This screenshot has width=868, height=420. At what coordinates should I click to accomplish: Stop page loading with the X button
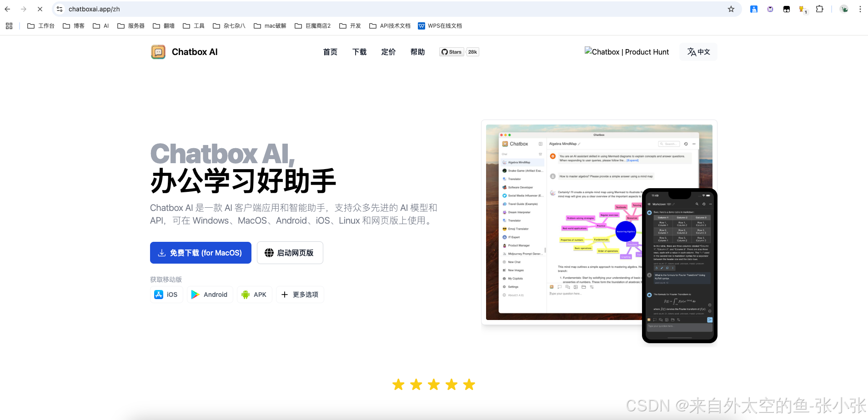click(40, 9)
